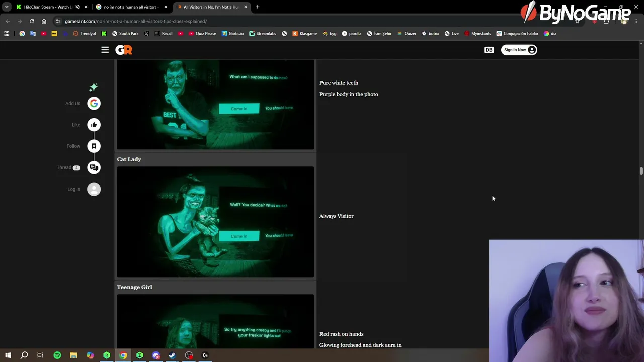Click the Log In avatar icon

pos(94,189)
